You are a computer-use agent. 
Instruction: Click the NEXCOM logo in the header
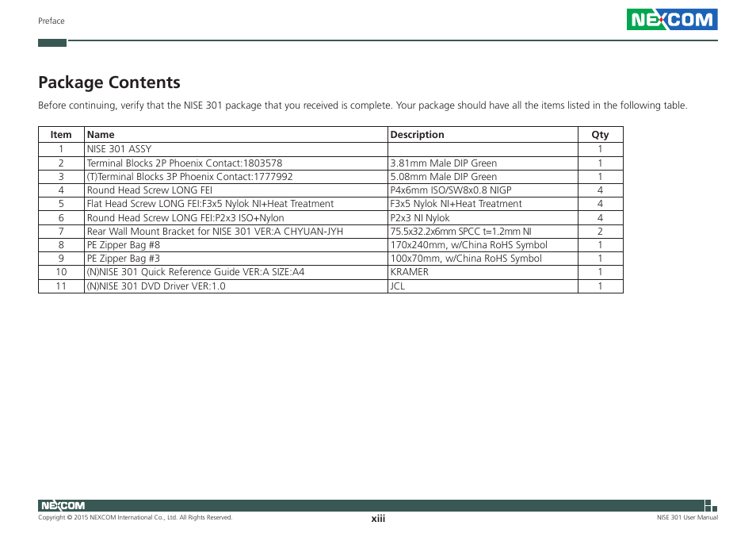point(672,19)
